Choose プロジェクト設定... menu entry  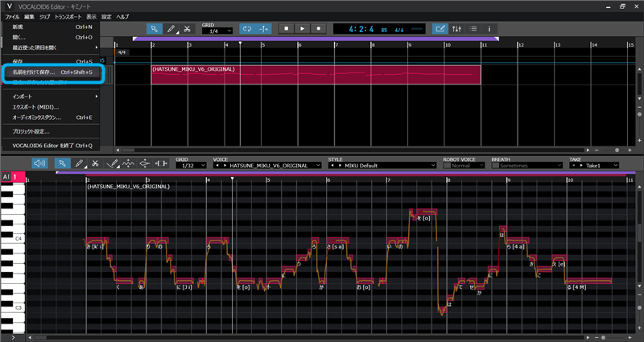pos(52,131)
